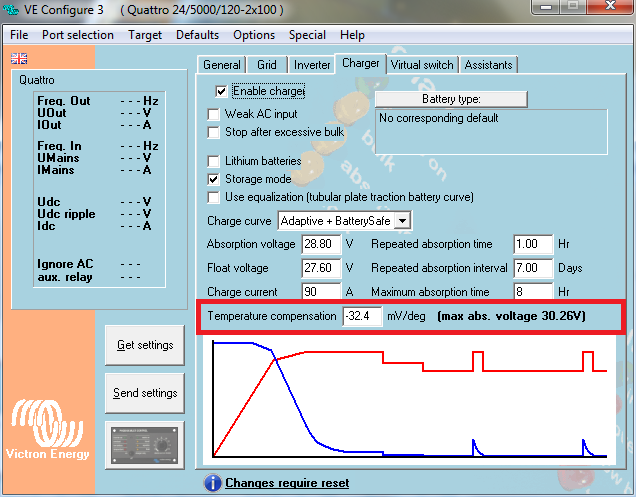
Task: Click the Send settings button
Action: click(x=145, y=393)
